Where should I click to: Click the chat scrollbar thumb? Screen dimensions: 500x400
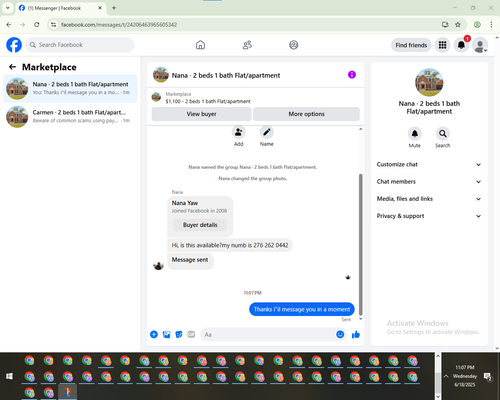pyautogui.click(x=361, y=244)
